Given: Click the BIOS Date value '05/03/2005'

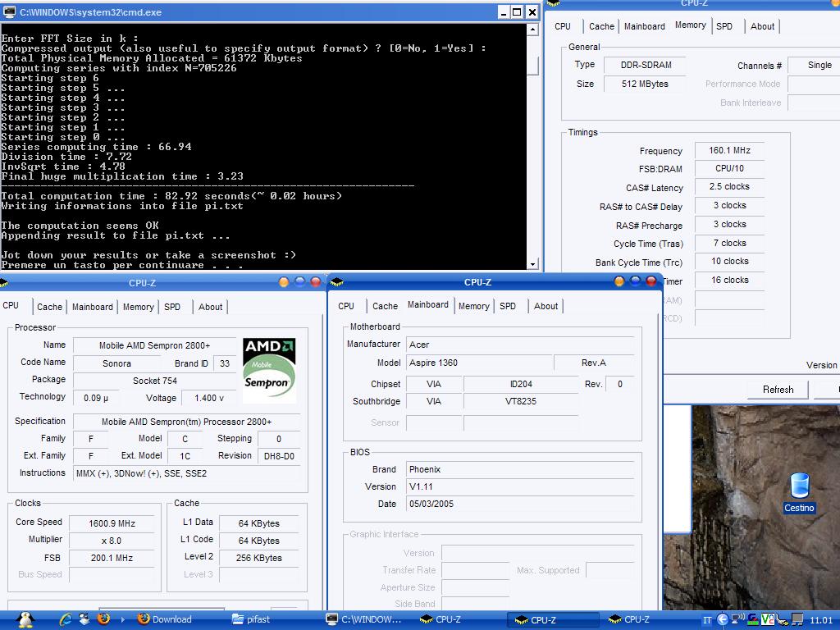Looking at the screenshot, I should [521, 504].
